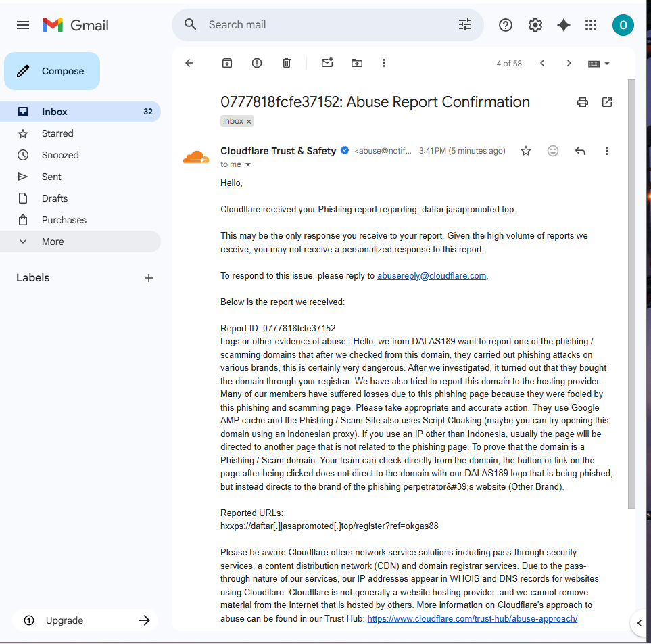Click the Gmail logo
Image resolution: width=651 pixels, height=644 pixels.
pyautogui.click(x=75, y=25)
